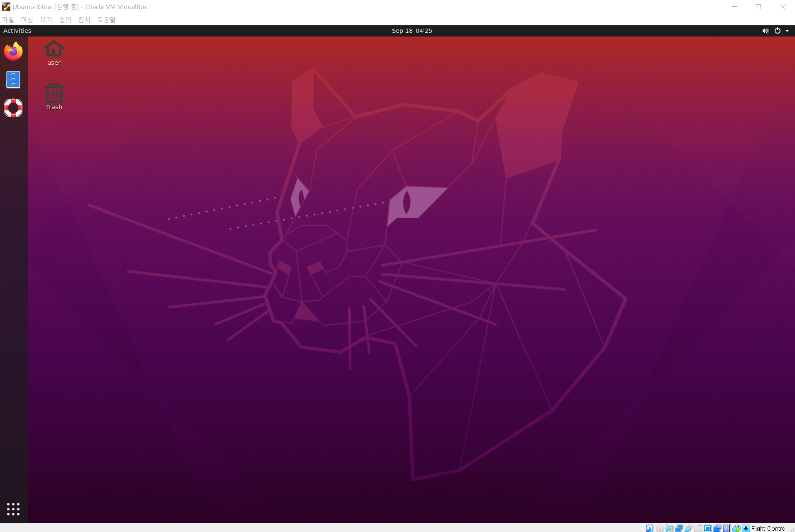
Task: Click the audio status icon in VirtualBox bar
Action: click(670, 528)
